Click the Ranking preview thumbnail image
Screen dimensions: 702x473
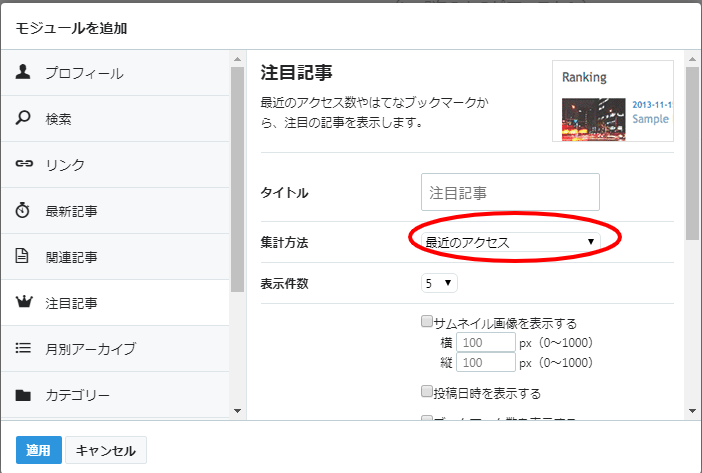594,119
